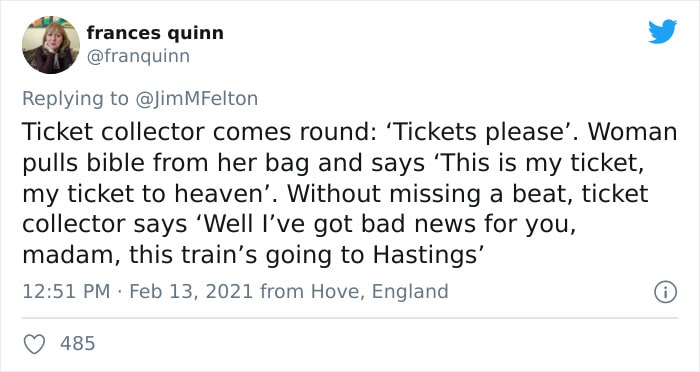The image size is (700, 372).
Task: Click the words 'pulls bible from her bag'
Action: tap(166, 163)
